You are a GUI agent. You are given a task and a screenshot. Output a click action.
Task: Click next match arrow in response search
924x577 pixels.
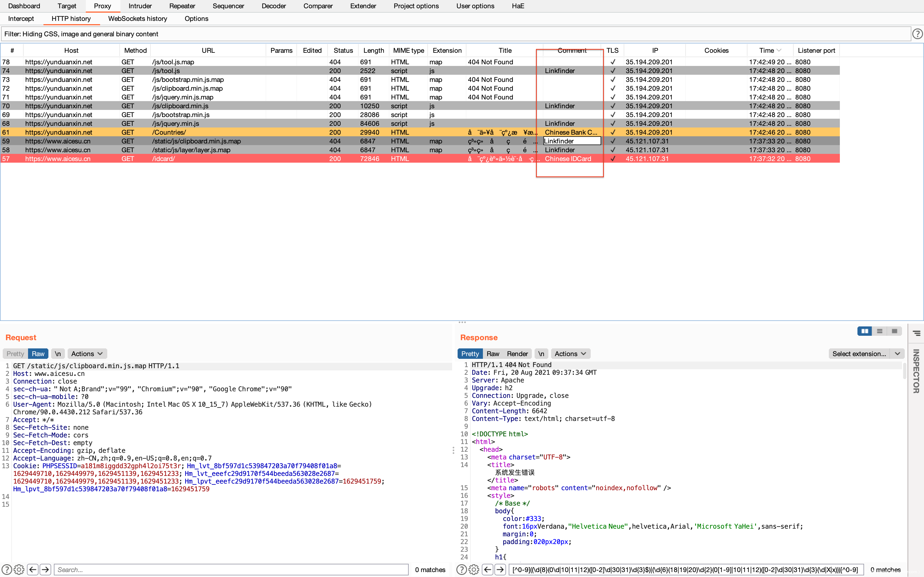500,569
